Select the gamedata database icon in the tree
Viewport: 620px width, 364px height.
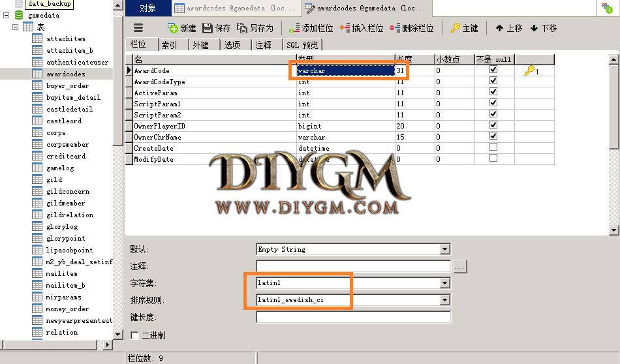click(x=18, y=15)
